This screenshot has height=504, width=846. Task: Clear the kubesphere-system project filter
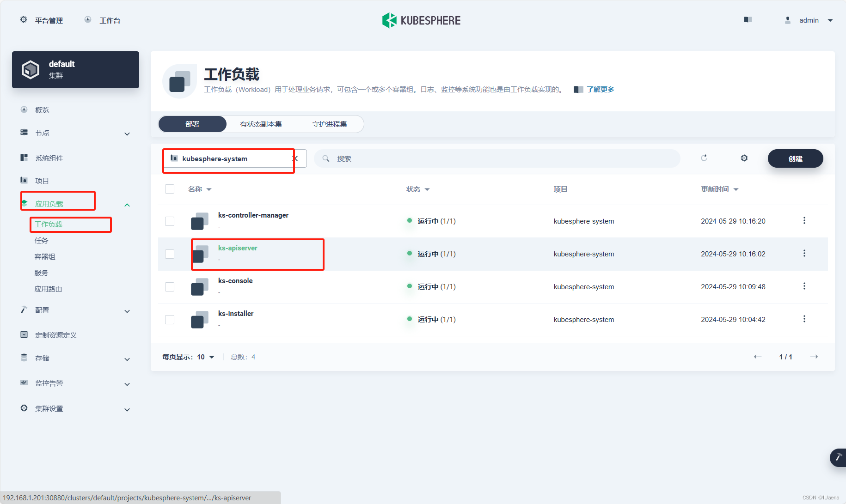[x=295, y=158]
